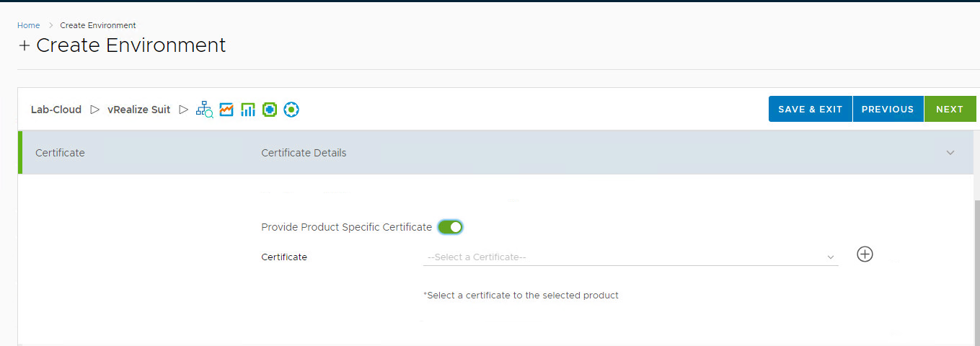Select the Certificate step in sidebar
The width and height of the screenshot is (980, 346).
coord(60,153)
